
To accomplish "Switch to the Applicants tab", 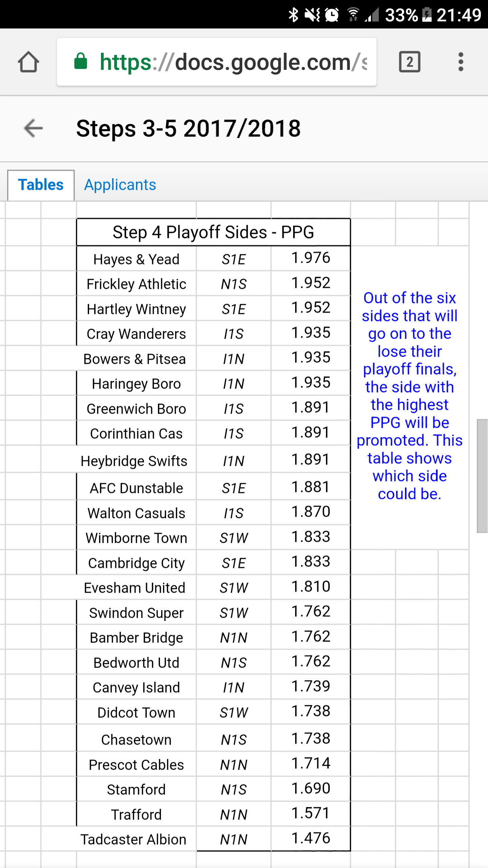I will (x=120, y=185).
